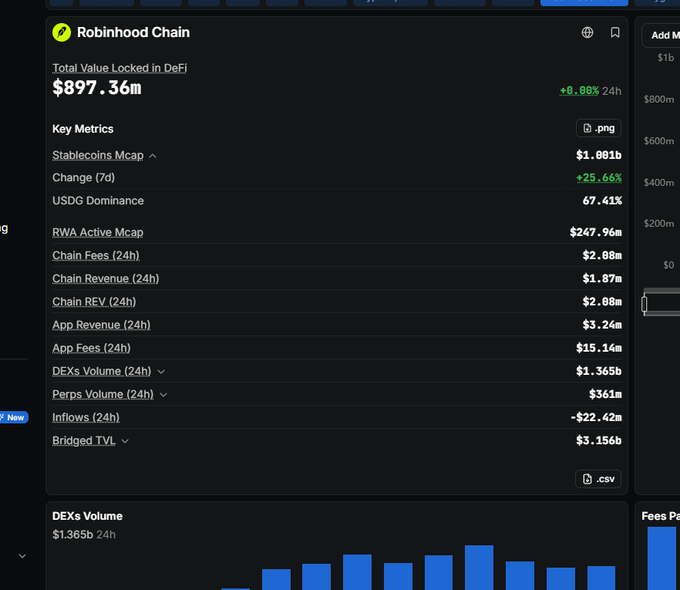Expand the Perps Volume (24h) row
Viewport: 680px width, 590px height.
[163, 395]
